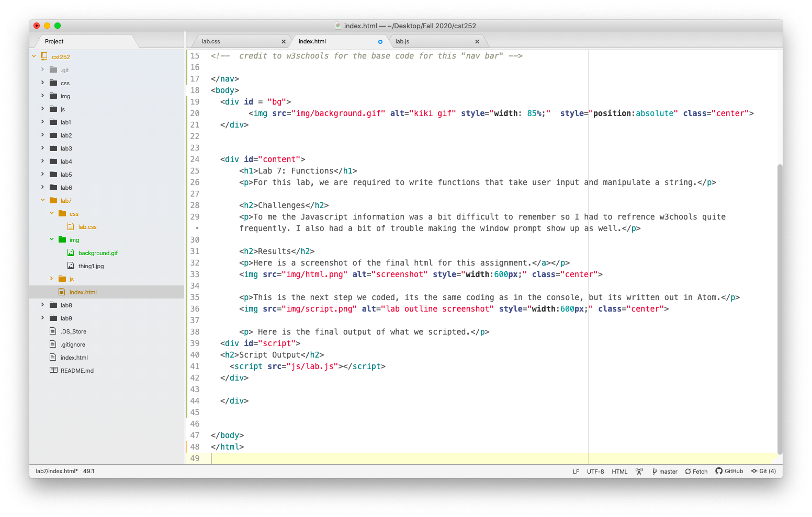Switch to the index.html editor tab

pos(338,41)
